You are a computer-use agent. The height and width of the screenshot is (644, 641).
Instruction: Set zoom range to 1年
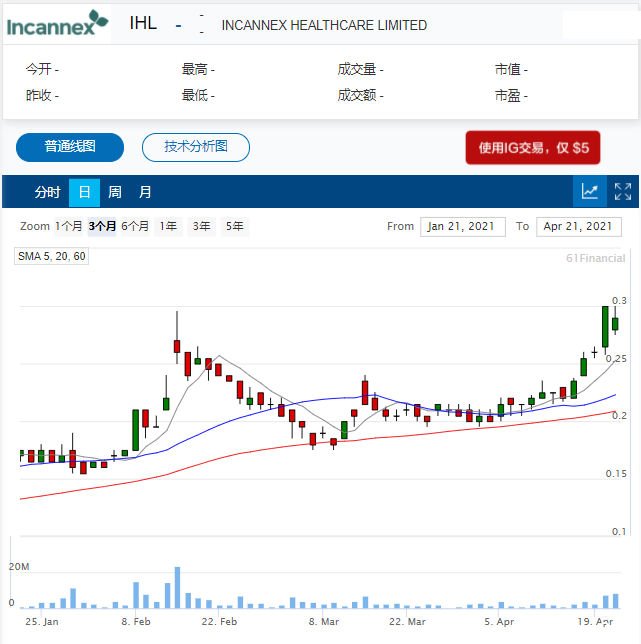[168, 226]
